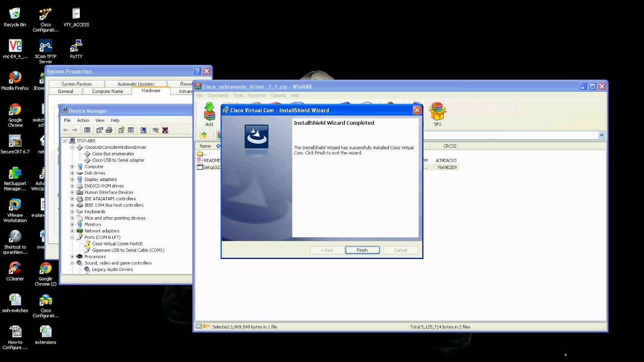Expand the Display adapters node
The height and width of the screenshot is (362, 644).
tap(72, 179)
